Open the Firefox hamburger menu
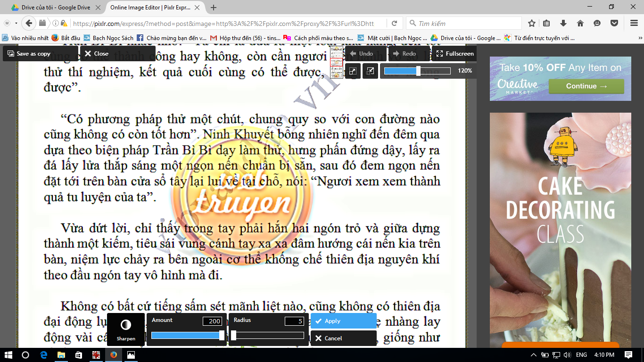The image size is (644, 362). (x=634, y=24)
